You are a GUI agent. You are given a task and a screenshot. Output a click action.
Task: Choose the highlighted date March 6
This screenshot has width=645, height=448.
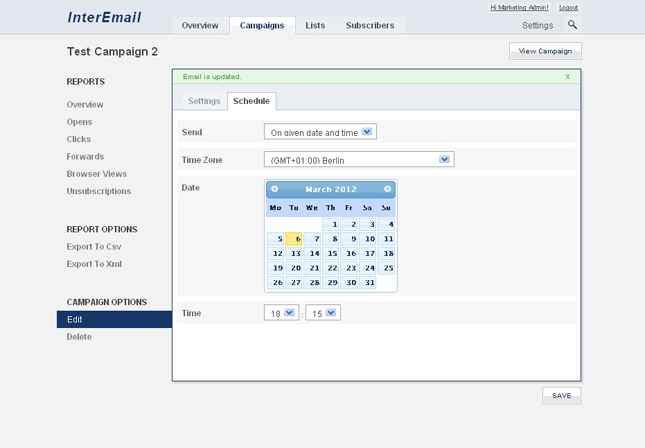295,239
